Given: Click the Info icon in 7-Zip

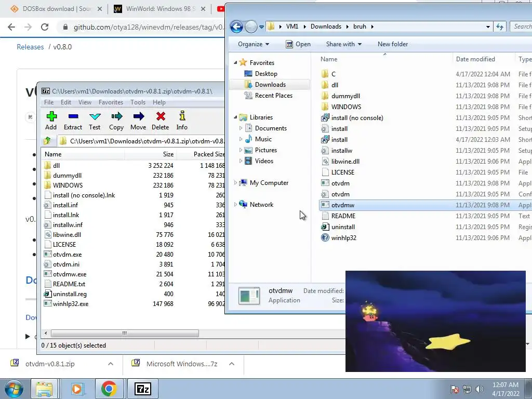Looking at the screenshot, I should [x=182, y=116].
